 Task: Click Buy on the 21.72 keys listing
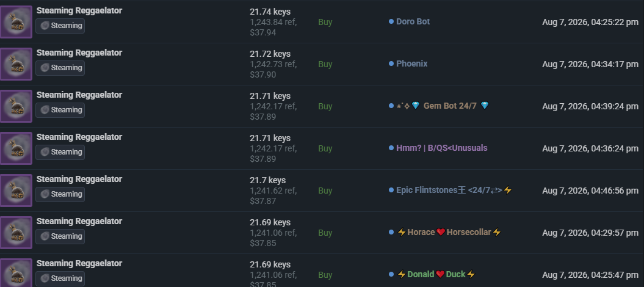coord(325,65)
